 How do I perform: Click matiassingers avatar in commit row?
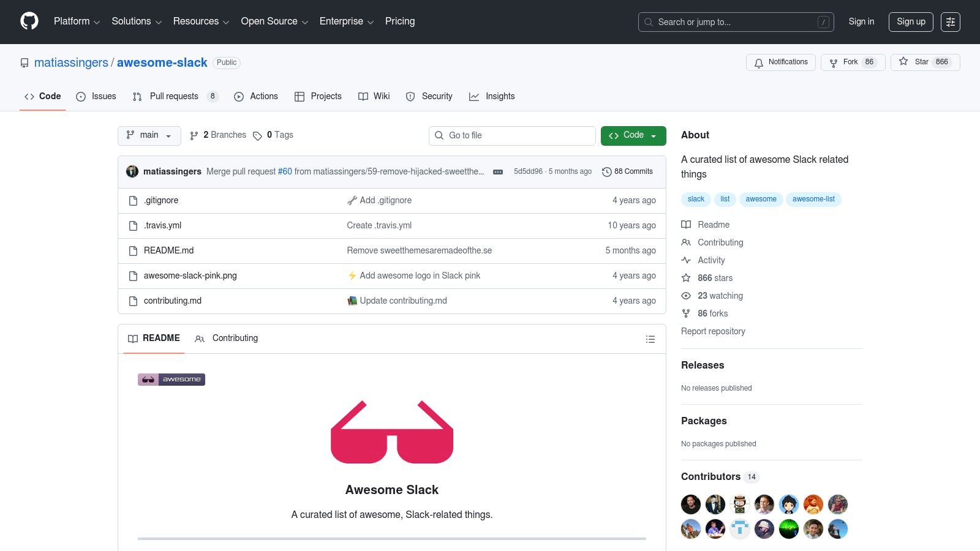click(x=132, y=171)
